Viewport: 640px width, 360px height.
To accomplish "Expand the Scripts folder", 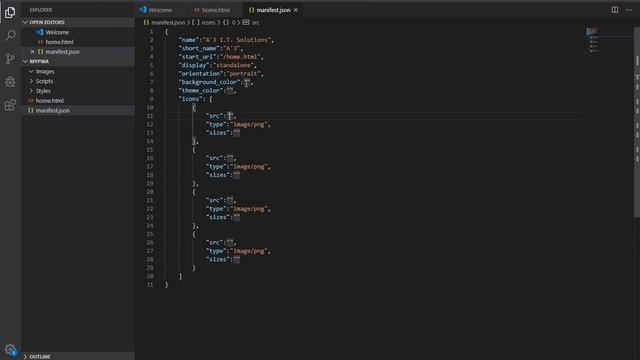I will click(78, 81).
